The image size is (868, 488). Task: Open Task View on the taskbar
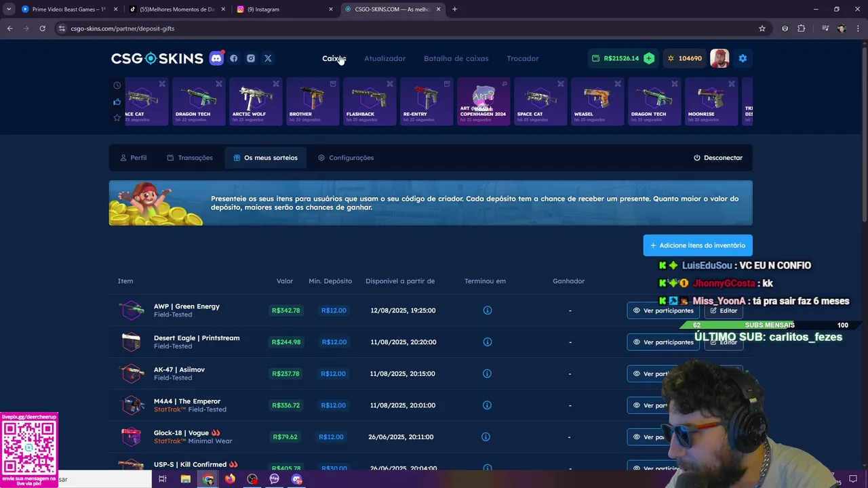163,479
